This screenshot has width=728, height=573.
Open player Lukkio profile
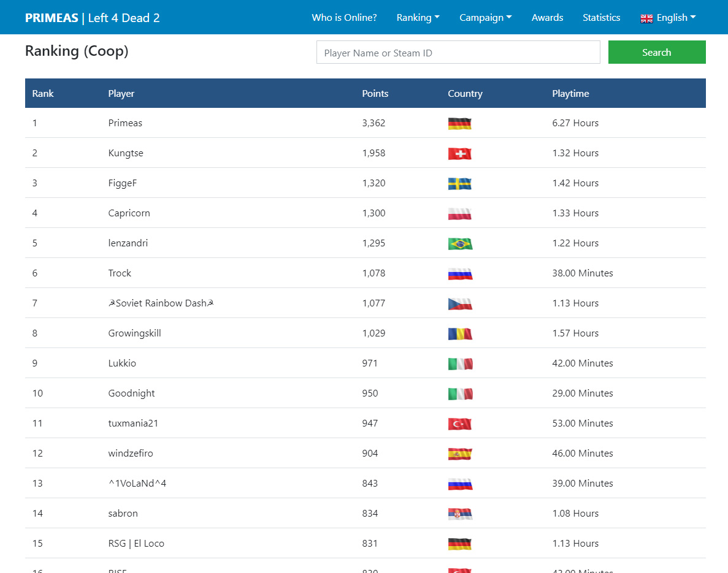(122, 363)
